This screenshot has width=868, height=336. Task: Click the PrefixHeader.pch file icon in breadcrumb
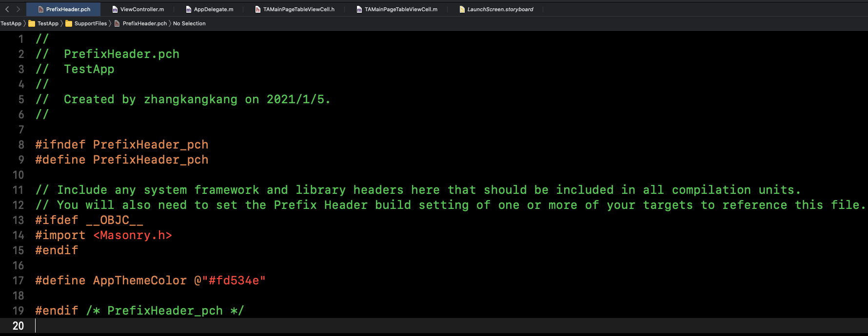(117, 23)
